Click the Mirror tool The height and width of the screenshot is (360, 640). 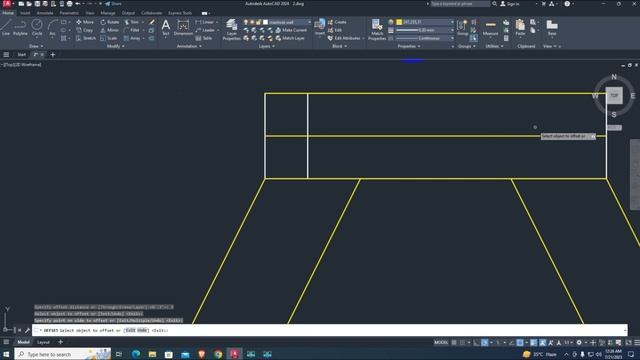click(109, 30)
